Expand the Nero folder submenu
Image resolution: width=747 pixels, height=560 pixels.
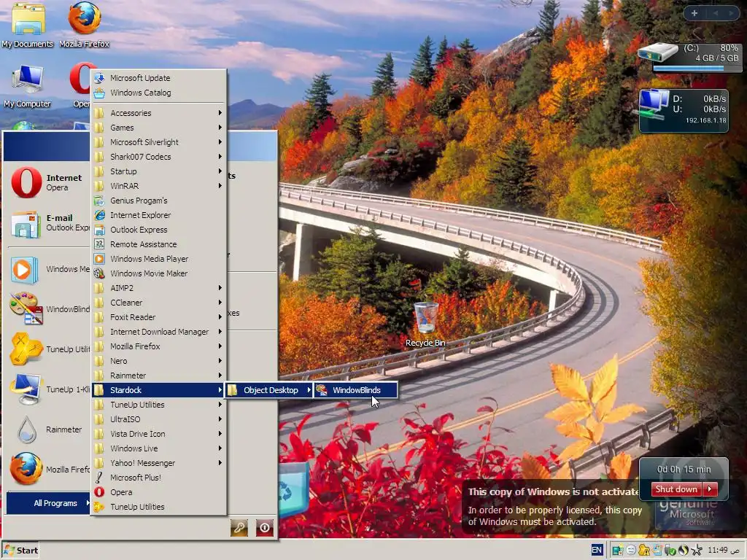(x=158, y=361)
